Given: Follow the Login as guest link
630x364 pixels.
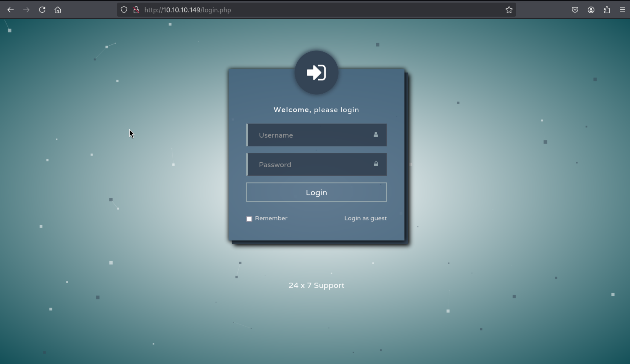Looking at the screenshot, I should point(365,218).
